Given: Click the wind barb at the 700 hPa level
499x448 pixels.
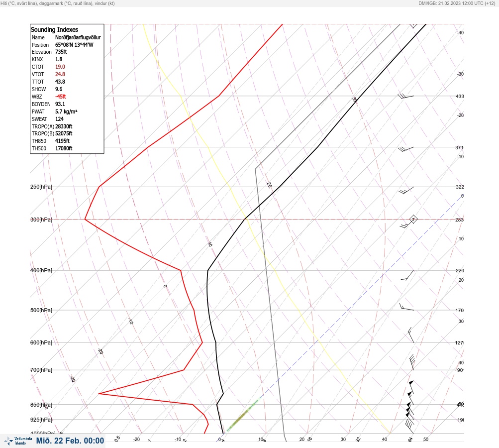Looking at the screenshot, I should 412,362.
